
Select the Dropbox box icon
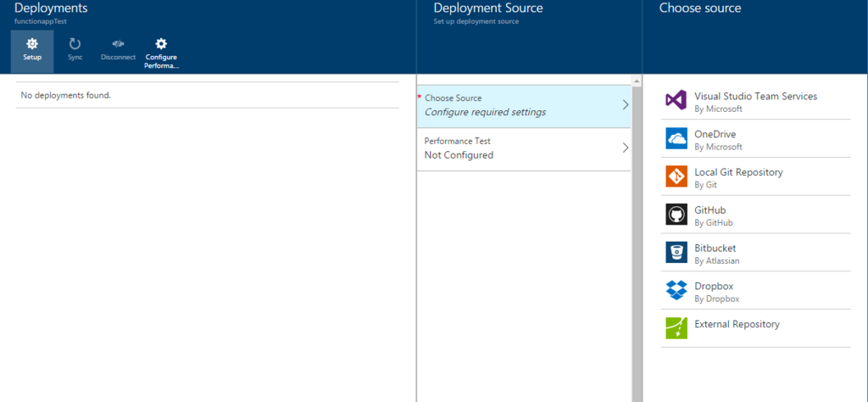click(x=676, y=290)
